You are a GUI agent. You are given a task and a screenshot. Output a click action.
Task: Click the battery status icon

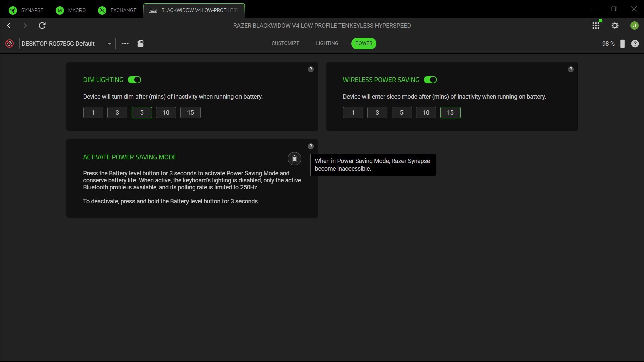coord(622,44)
